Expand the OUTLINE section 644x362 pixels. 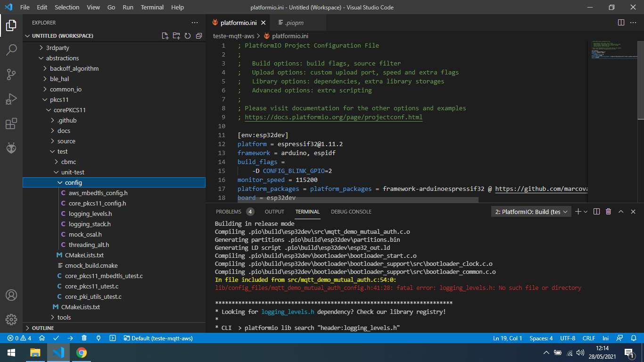[x=114, y=328]
